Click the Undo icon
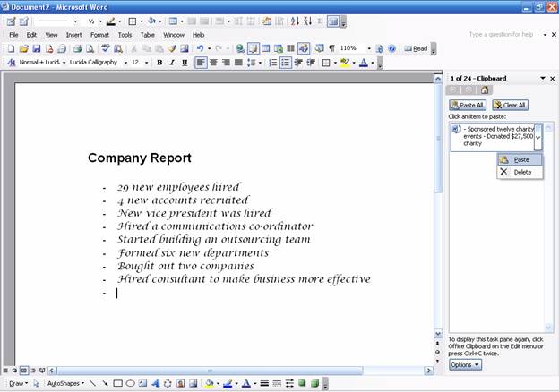This screenshot has height=392, width=559. pos(199,48)
